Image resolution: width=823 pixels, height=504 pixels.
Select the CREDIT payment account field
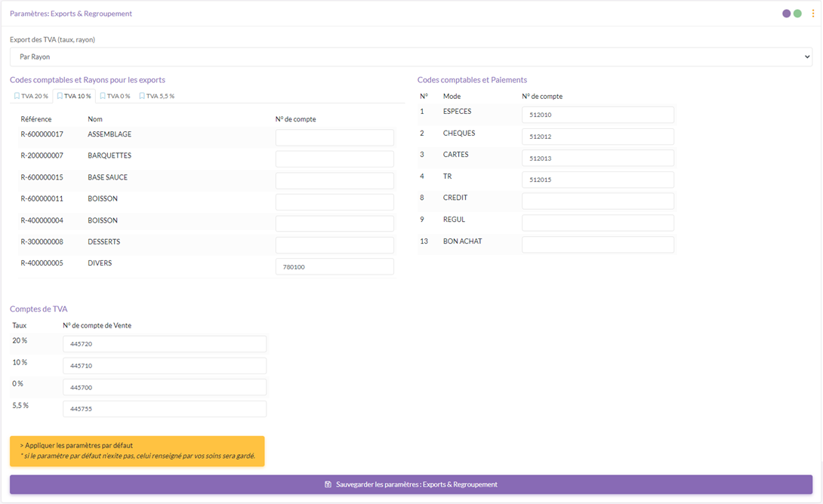pos(597,201)
